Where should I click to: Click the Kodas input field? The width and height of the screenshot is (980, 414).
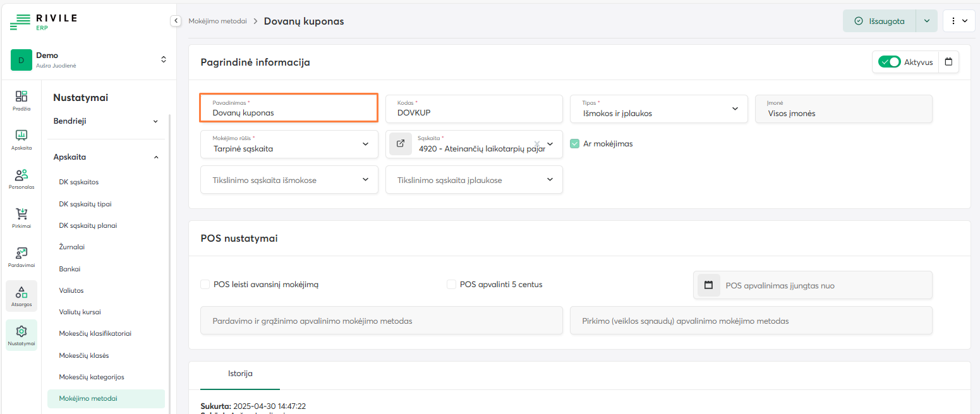pos(474,113)
